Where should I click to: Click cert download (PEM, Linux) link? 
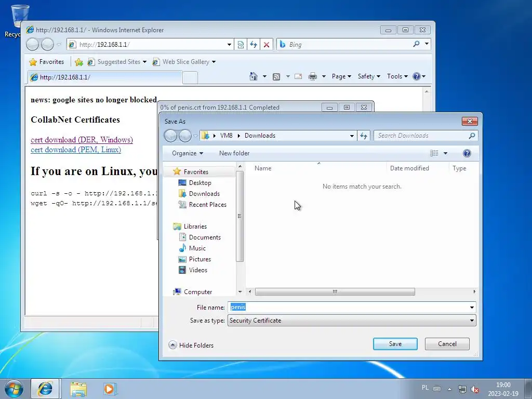pyautogui.click(x=76, y=150)
